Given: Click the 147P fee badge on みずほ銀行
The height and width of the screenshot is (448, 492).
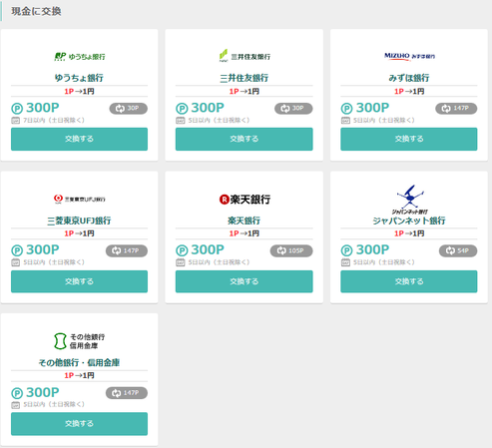Looking at the screenshot, I should (x=456, y=109).
